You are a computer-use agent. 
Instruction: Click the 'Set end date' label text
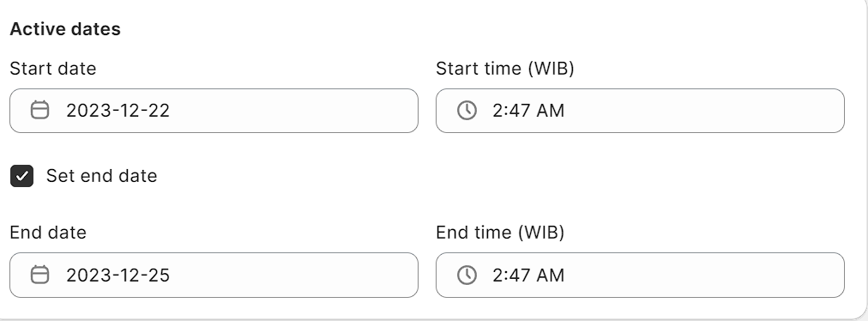pyautogui.click(x=101, y=176)
